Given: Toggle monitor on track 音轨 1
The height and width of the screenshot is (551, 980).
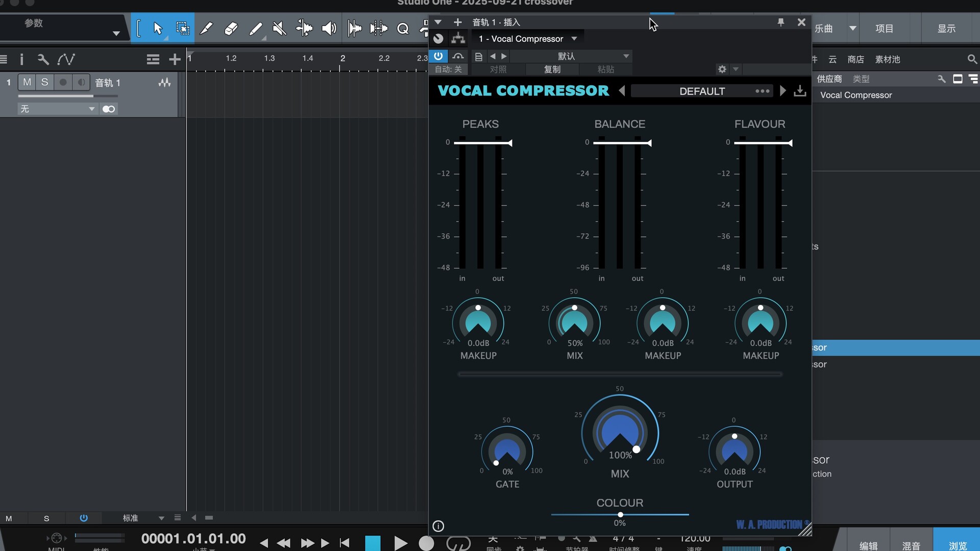Looking at the screenshot, I should [81, 82].
